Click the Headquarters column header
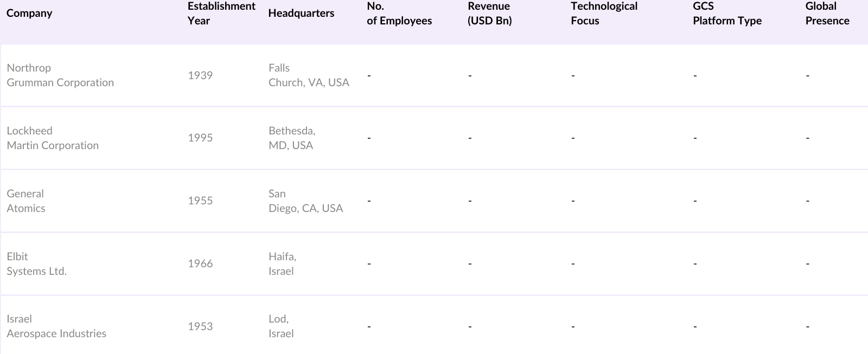The width and height of the screenshot is (868, 354). pyautogui.click(x=301, y=14)
